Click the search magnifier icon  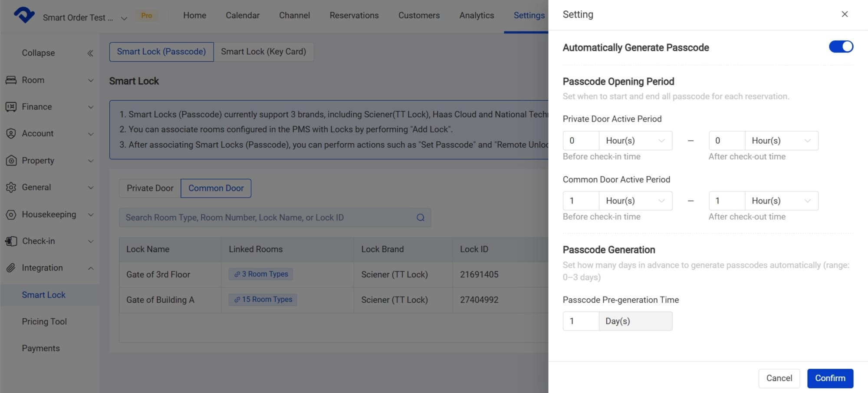tap(420, 218)
